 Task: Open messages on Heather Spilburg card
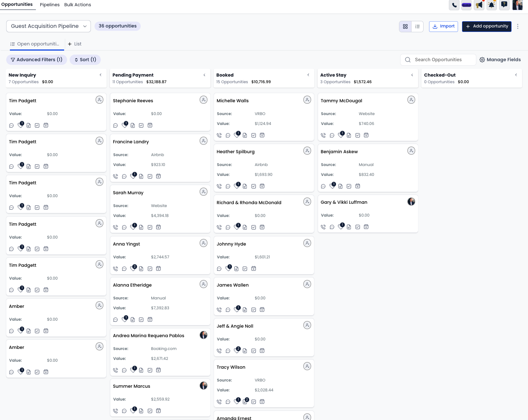(x=228, y=186)
